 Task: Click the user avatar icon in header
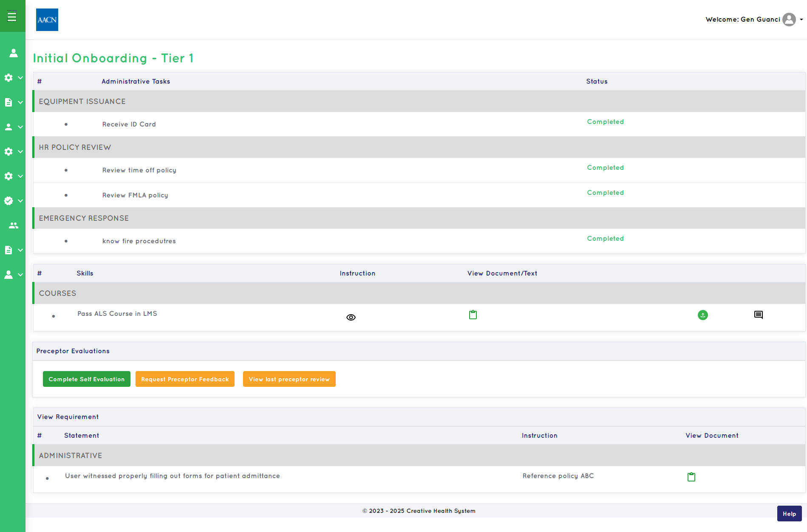789,20
